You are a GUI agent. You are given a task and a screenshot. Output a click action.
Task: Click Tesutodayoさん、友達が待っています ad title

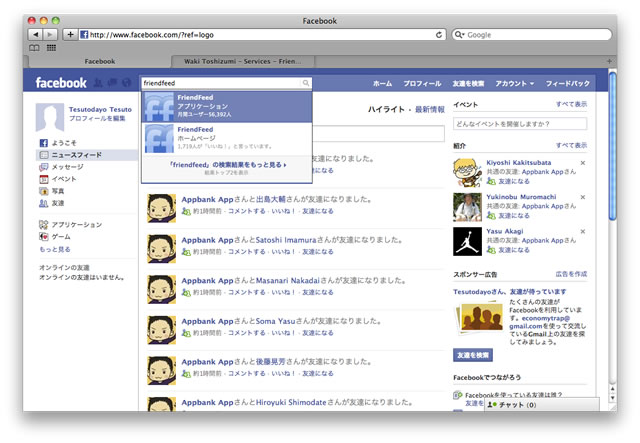(509, 292)
